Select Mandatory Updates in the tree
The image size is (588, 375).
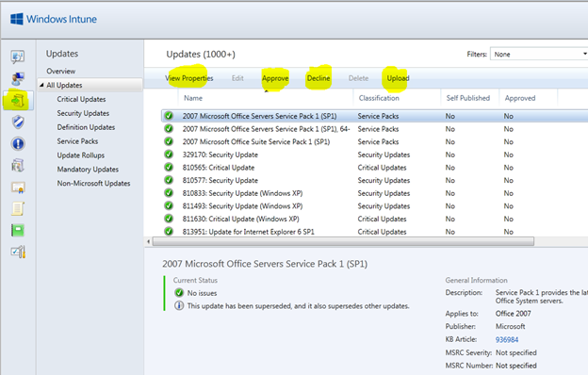(88, 169)
